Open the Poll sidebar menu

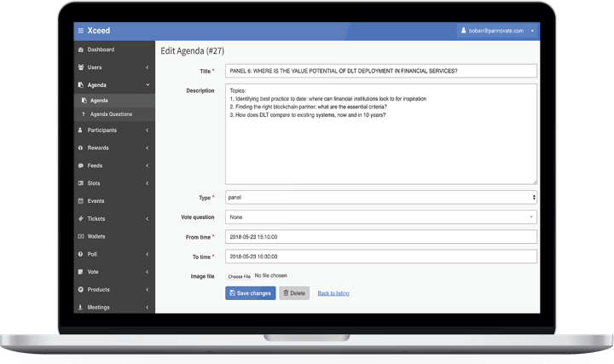(113, 254)
